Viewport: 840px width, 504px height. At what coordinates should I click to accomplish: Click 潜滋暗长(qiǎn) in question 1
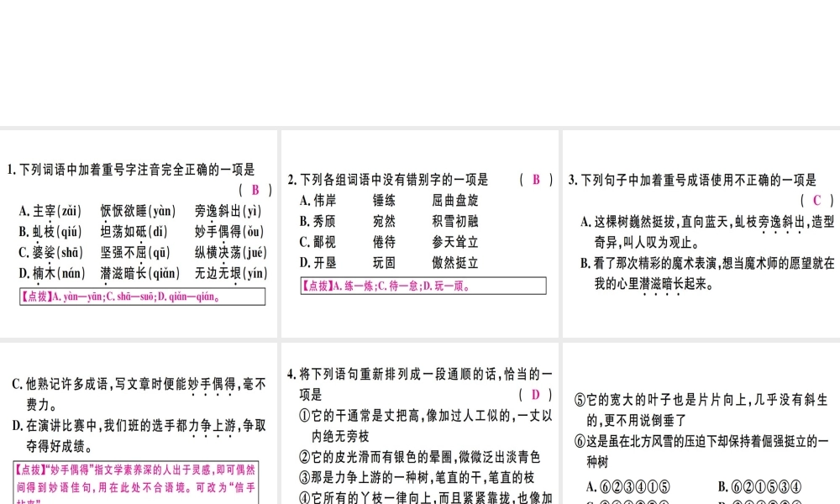coord(139,273)
